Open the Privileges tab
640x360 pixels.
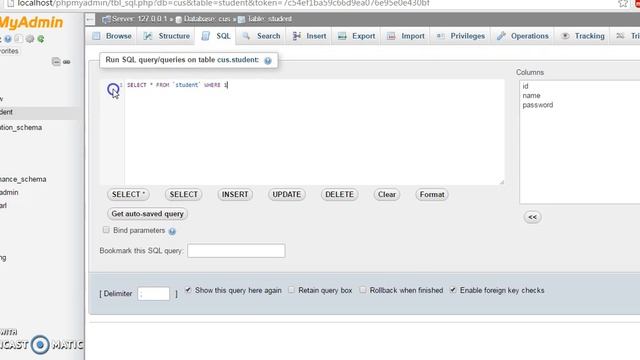pos(460,36)
